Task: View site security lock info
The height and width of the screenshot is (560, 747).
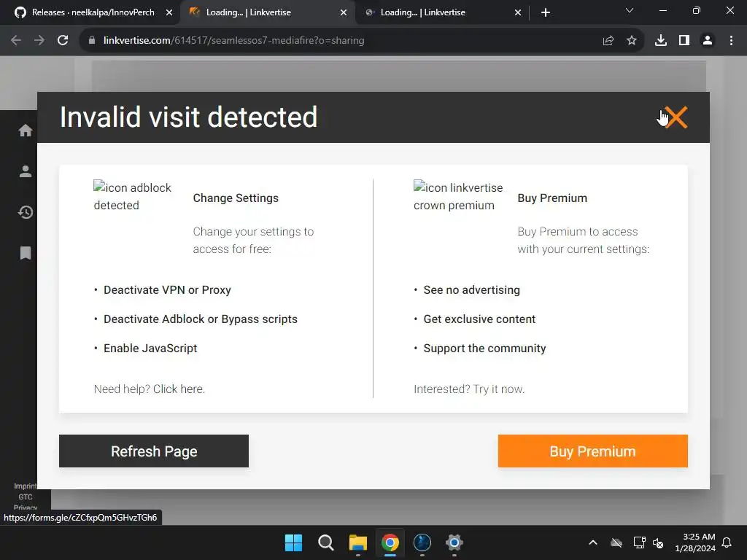Action: click(x=92, y=41)
